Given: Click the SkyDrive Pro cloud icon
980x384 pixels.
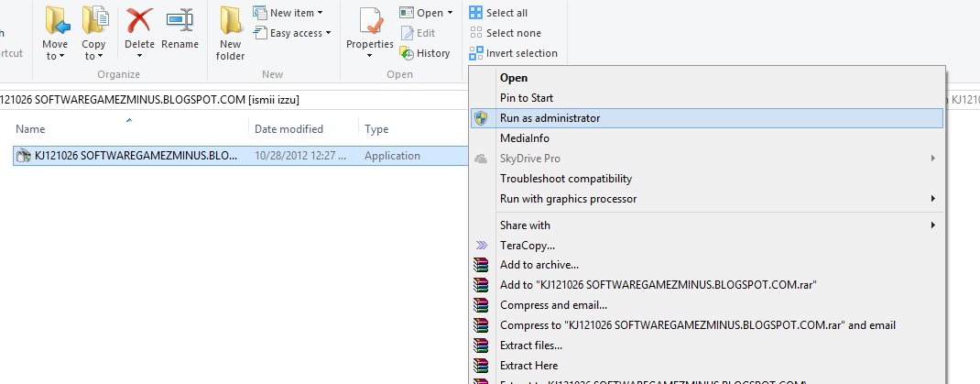Looking at the screenshot, I should 481,159.
